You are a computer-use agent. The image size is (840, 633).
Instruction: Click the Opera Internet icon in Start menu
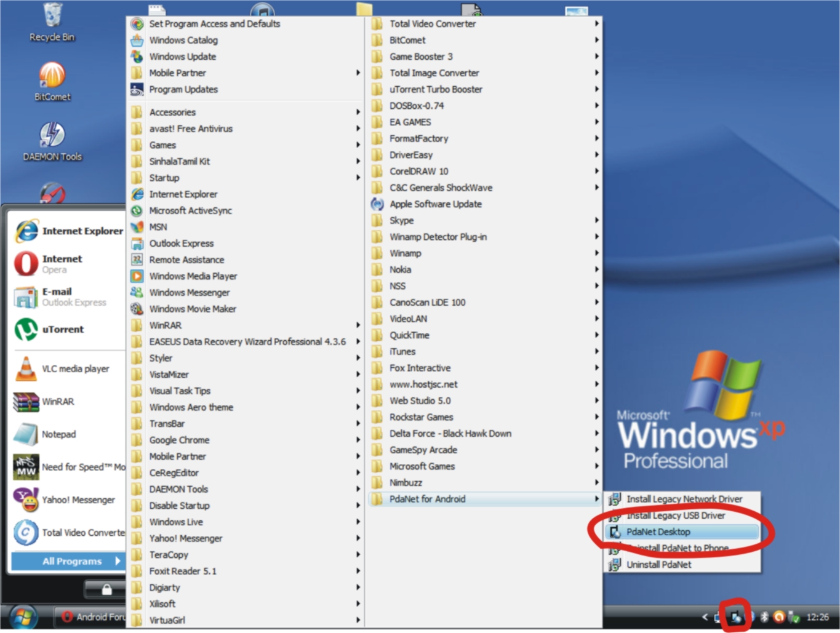26,264
